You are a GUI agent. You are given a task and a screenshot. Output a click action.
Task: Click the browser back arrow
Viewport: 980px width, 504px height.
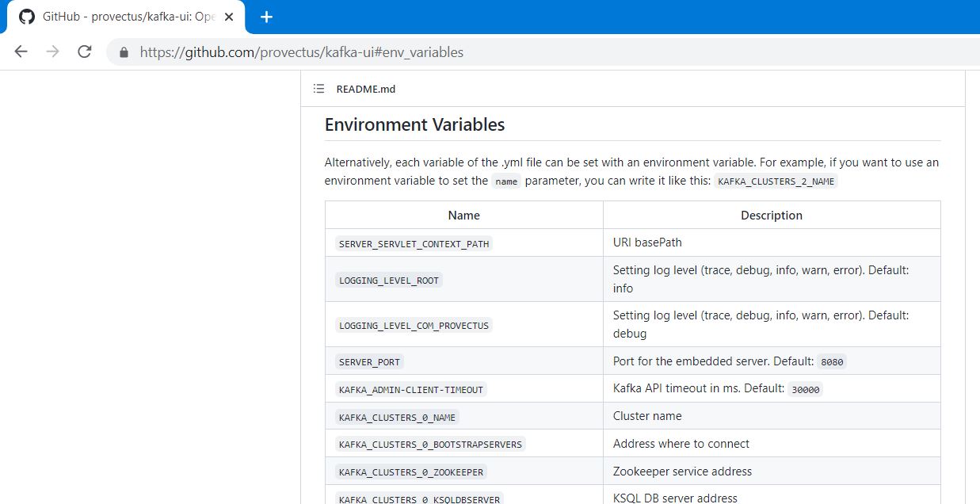tap(21, 52)
